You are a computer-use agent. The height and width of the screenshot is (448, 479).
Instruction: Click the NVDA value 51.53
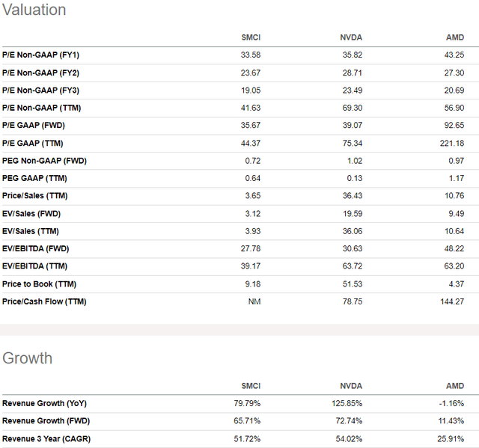click(x=353, y=284)
